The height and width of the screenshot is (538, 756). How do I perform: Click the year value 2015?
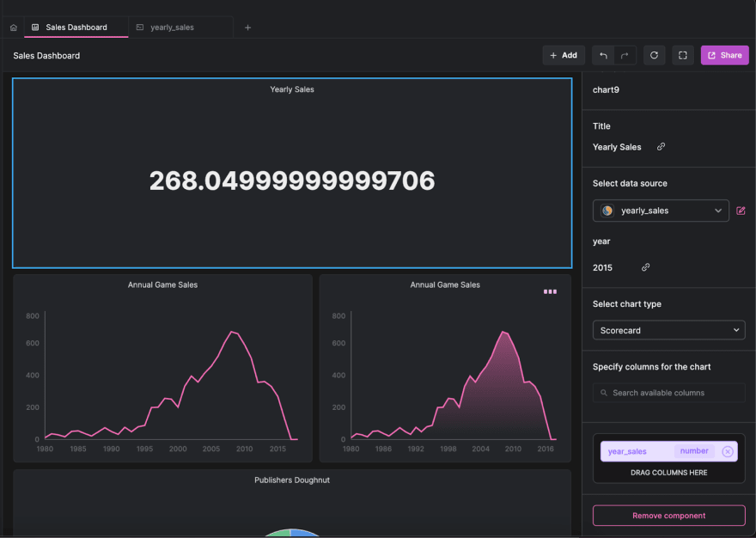coord(603,268)
